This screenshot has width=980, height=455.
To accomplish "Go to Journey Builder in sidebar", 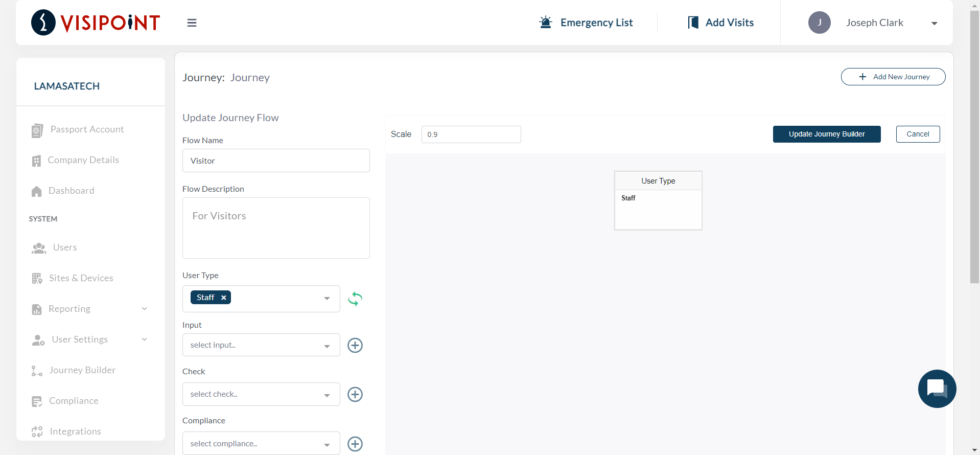I will (82, 370).
